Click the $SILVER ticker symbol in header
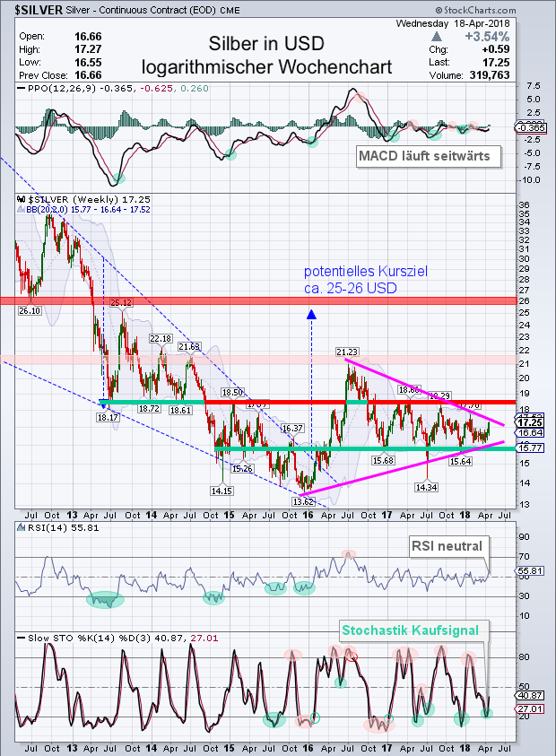 click(x=38, y=8)
